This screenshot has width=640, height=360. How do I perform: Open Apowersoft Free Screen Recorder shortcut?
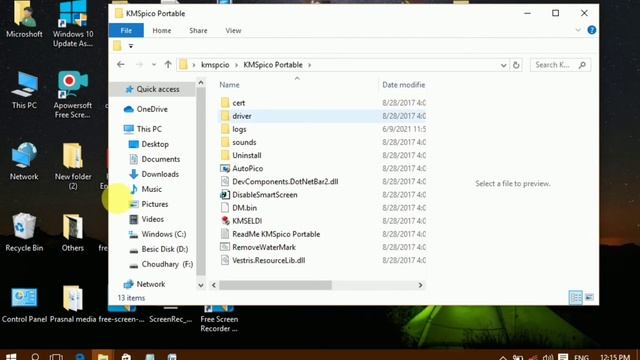pos(73,95)
